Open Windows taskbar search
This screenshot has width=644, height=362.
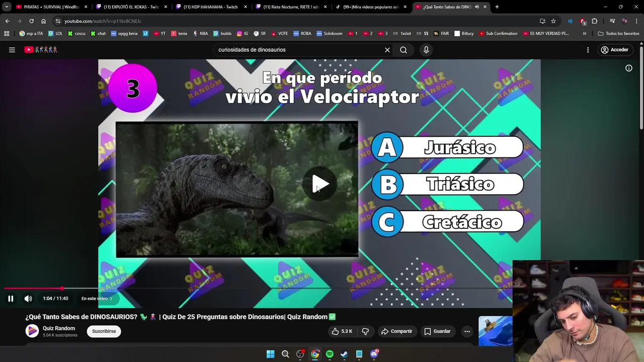(x=285, y=354)
